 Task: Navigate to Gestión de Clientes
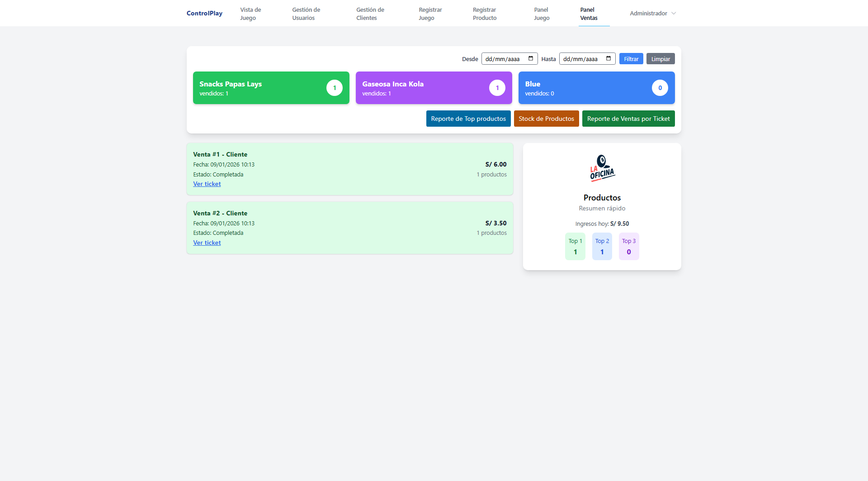[x=370, y=14]
